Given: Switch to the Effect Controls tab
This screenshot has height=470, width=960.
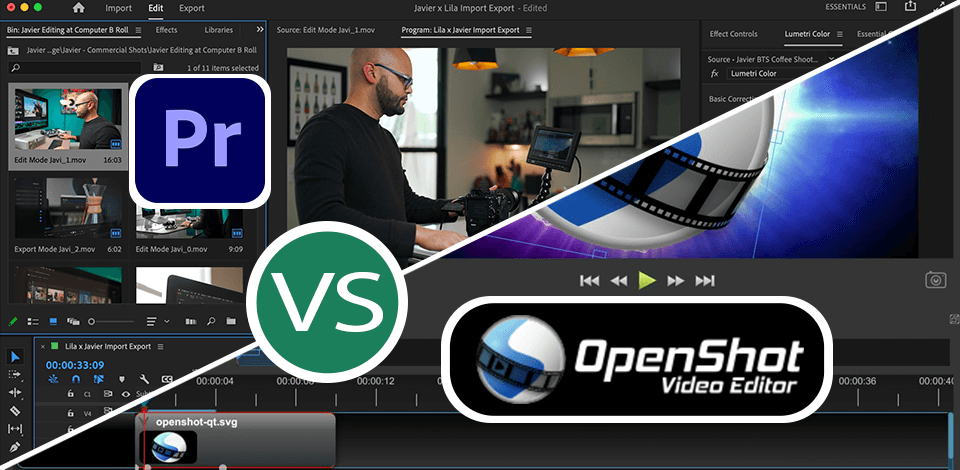Looking at the screenshot, I should coord(733,34).
